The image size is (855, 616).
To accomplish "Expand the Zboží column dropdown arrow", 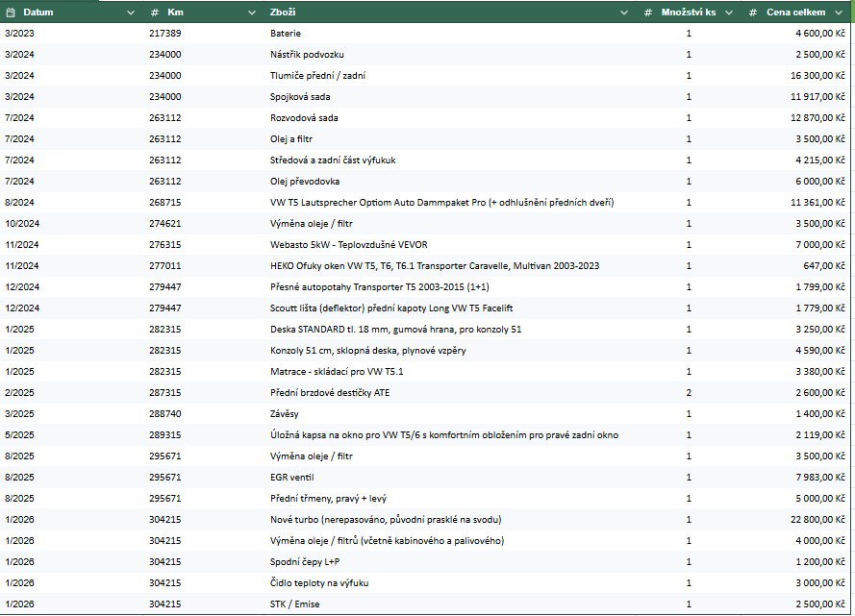I will (x=627, y=12).
